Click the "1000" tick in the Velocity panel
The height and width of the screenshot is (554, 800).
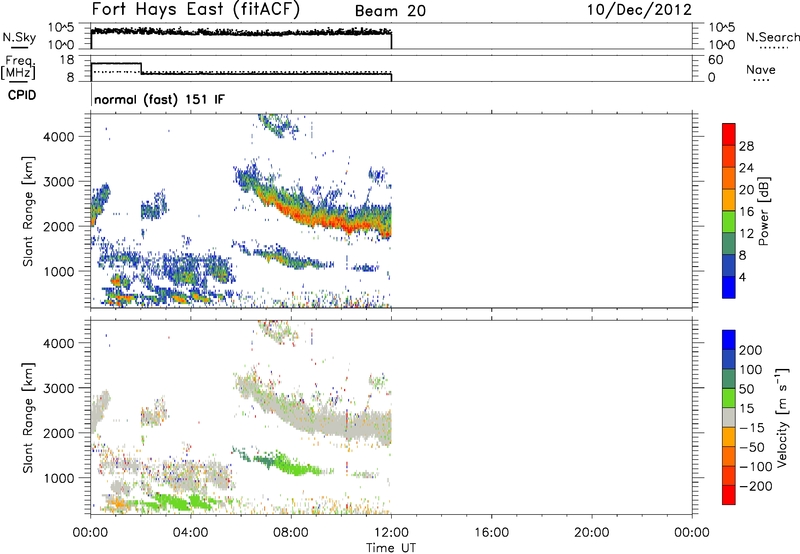(59, 478)
